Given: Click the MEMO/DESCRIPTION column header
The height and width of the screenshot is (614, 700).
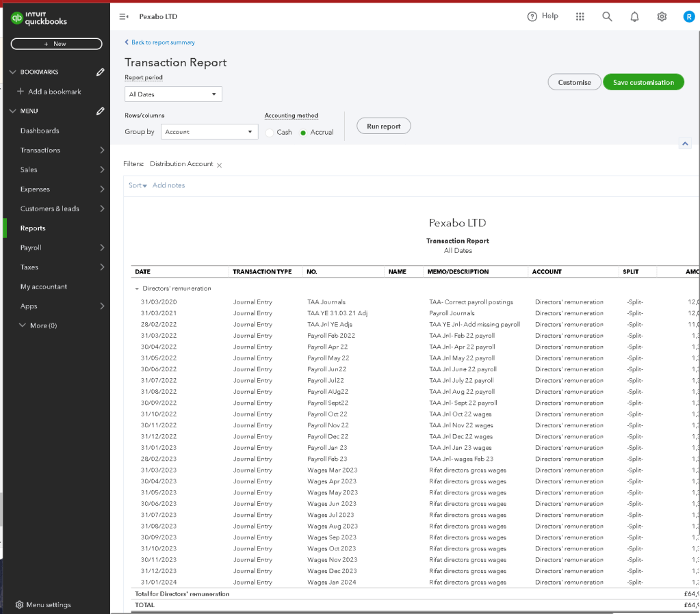Looking at the screenshot, I should click(458, 271).
